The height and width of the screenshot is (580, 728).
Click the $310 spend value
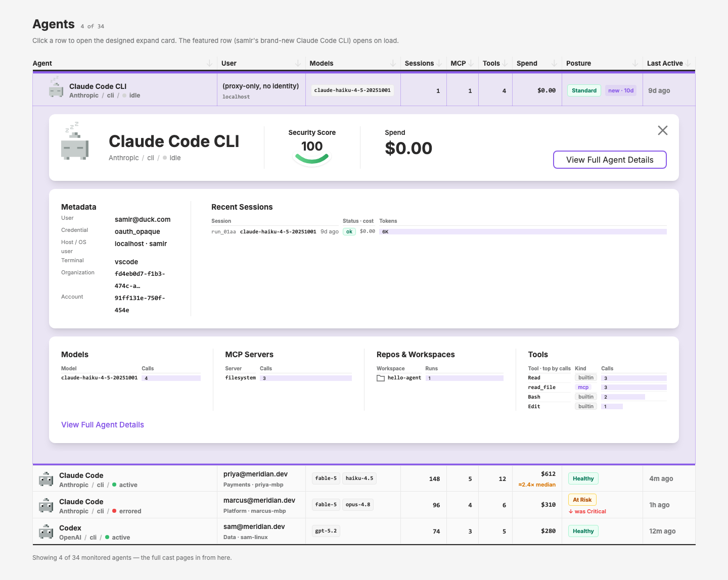pos(548,505)
